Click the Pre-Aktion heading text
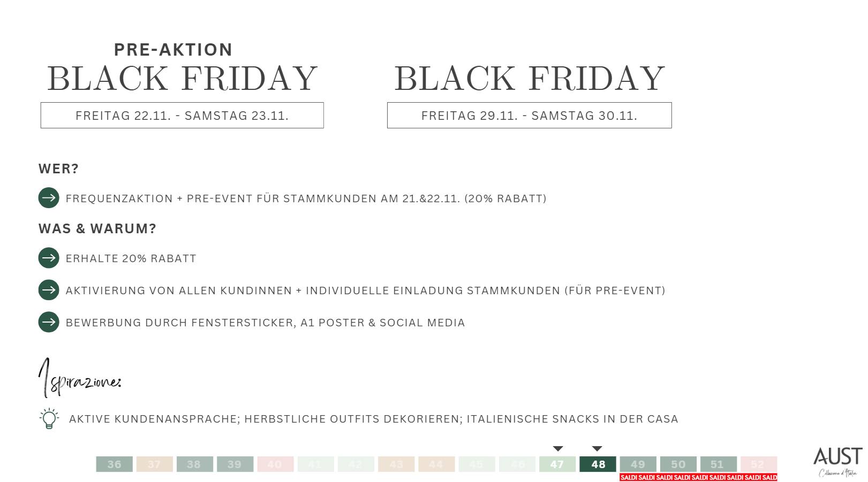The image size is (868, 482). pyautogui.click(x=173, y=50)
